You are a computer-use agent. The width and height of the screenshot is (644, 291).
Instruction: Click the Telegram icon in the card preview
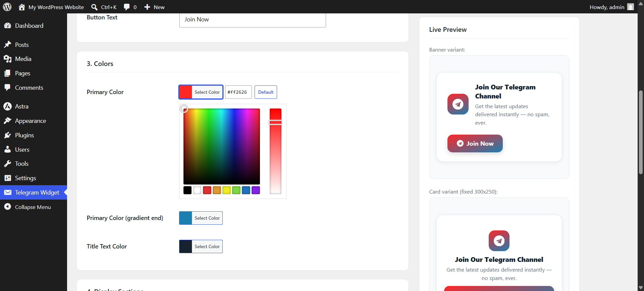pos(499,241)
